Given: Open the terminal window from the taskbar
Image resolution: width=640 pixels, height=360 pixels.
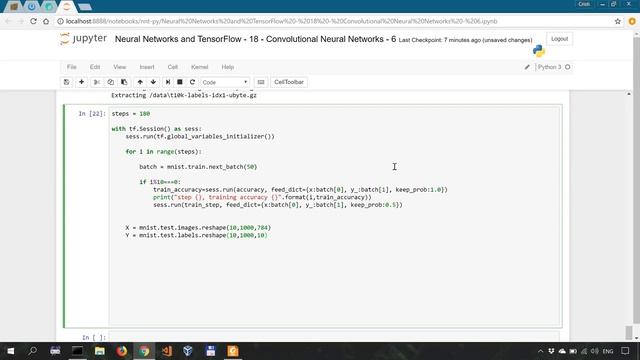Looking at the screenshot, I should (x=77, y=351).
